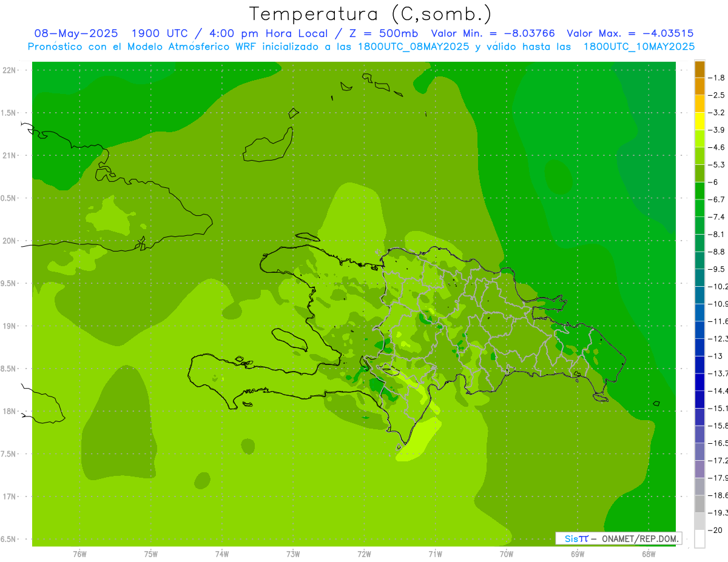The width and height of the screenshot is (728, 562).
Task: Click the 'Temperatura (C,somb.)' chart title
Action: tap(371, 14)
